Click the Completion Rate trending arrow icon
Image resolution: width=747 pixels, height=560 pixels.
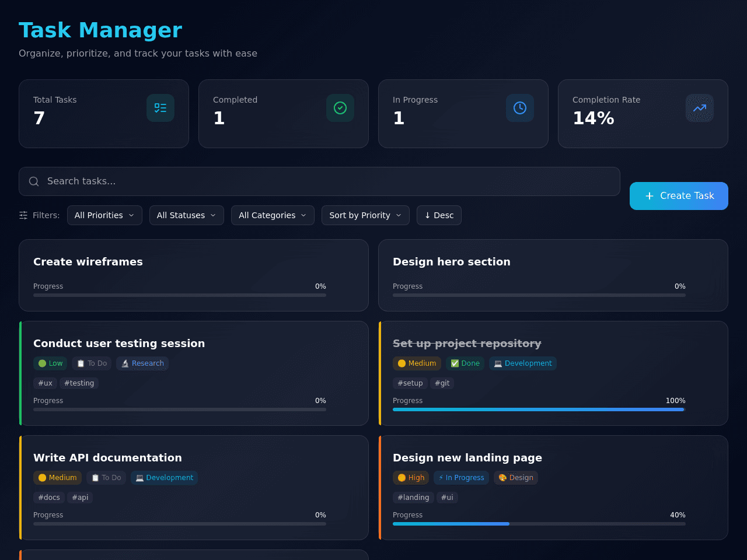click(700, 108)
